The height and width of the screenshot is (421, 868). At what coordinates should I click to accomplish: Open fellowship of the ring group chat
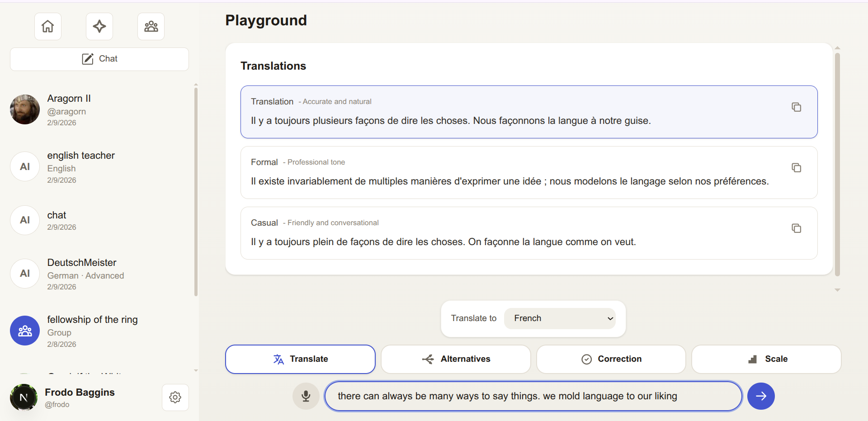pos(99,331)
